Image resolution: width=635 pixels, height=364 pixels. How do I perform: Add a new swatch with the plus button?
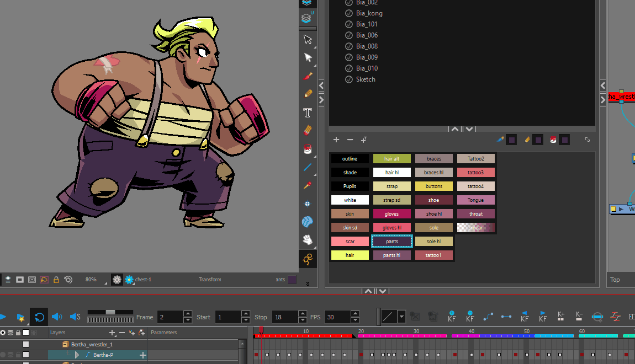tap(336, 140)
